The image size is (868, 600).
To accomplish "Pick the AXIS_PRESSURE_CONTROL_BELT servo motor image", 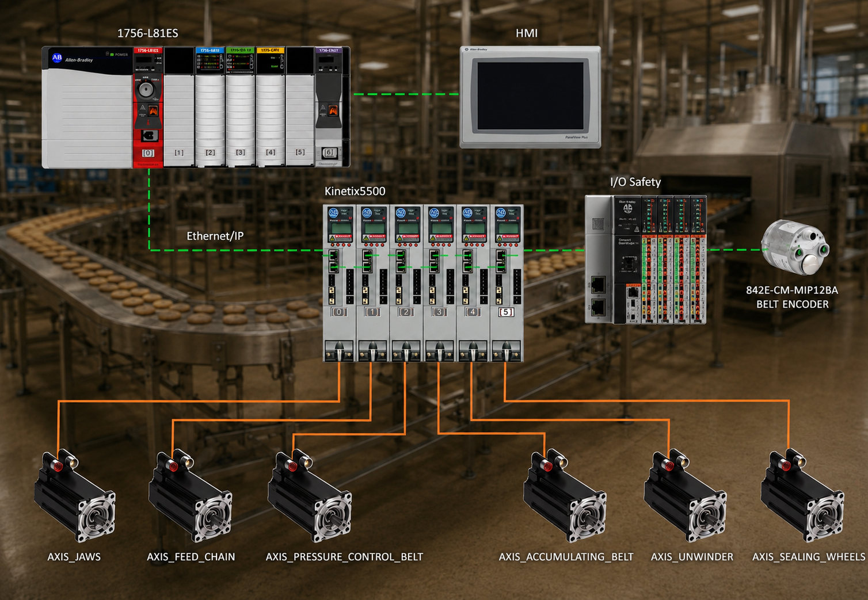I will point(310,496).
